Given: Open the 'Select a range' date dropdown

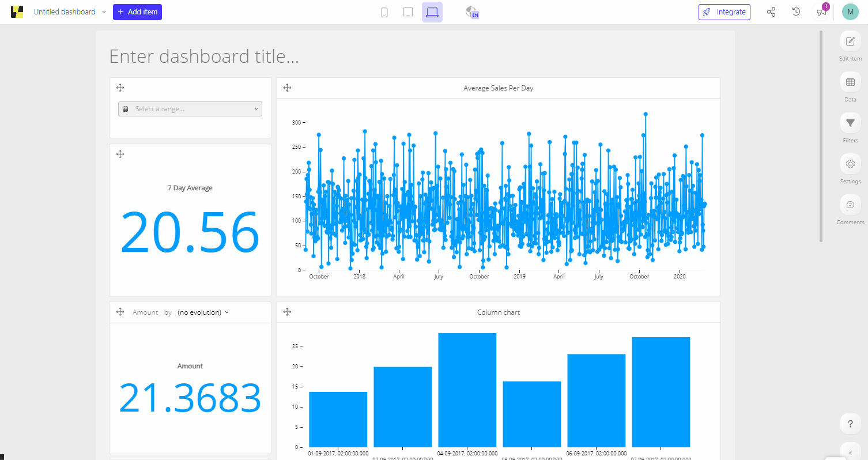Looking at the screenshot, I should coord(190,109).
